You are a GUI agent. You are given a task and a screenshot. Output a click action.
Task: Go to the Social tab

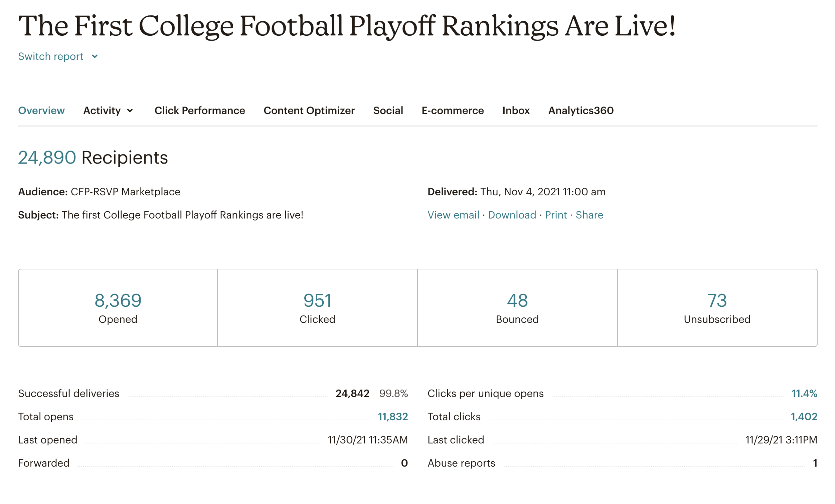click(x=388, y=110)
